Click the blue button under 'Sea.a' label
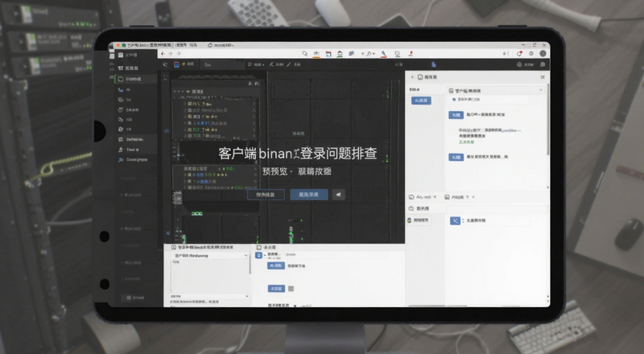This screenshot has width=644, height=354. (x=421, y=101)
